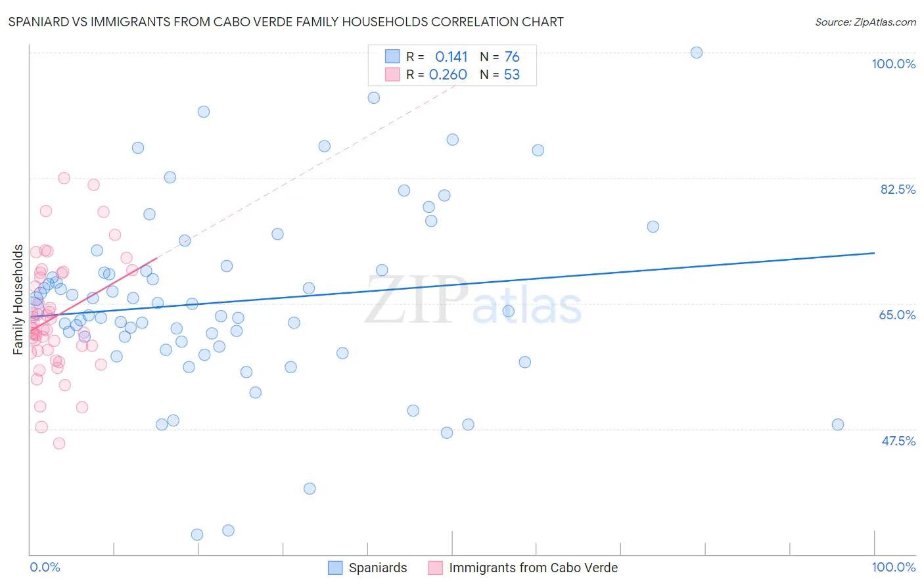Select the Immigrants from Cabo Verde legend label

[x=533, y=568]
